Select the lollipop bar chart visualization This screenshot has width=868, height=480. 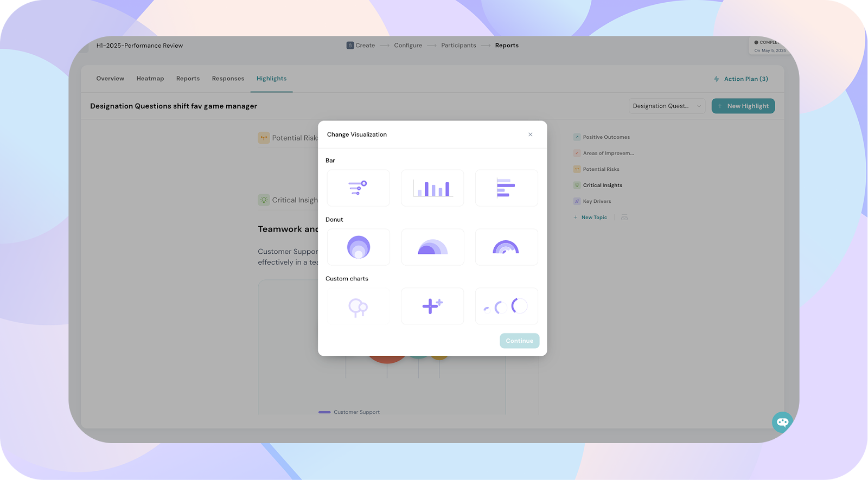(x=358, y=188)
